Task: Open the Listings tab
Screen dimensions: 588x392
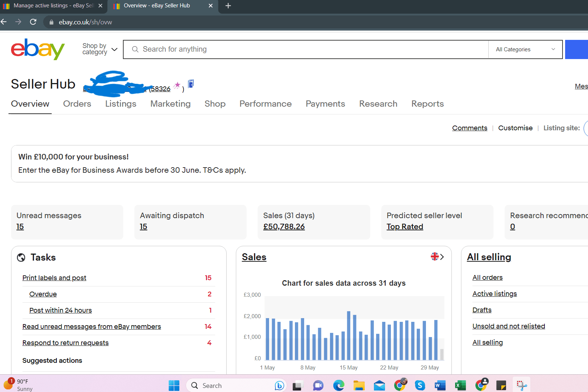Action: 121,104
